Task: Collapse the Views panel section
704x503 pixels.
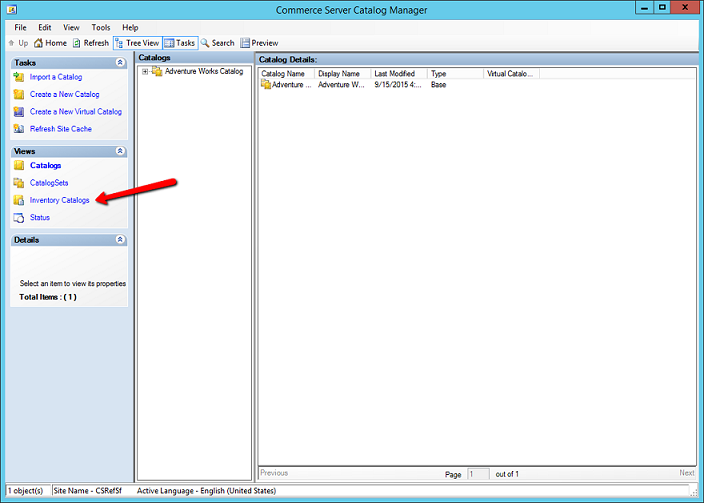Action: (121, 151)
